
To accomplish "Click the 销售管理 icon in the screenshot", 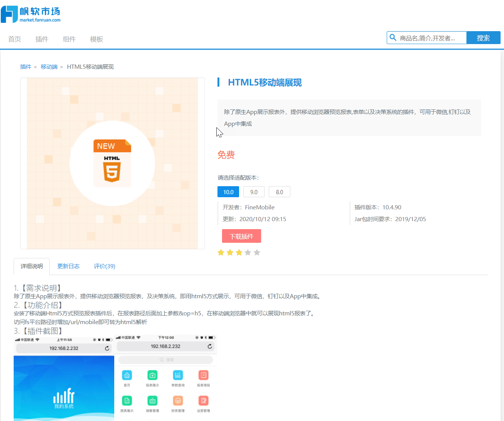I will click(x=152, y=401).
